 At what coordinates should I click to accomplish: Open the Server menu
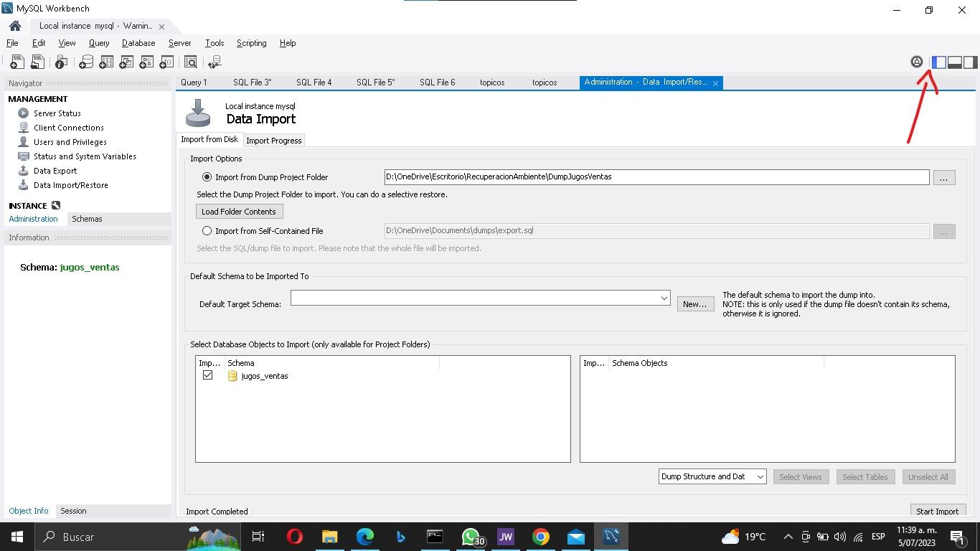pos(179,43)
